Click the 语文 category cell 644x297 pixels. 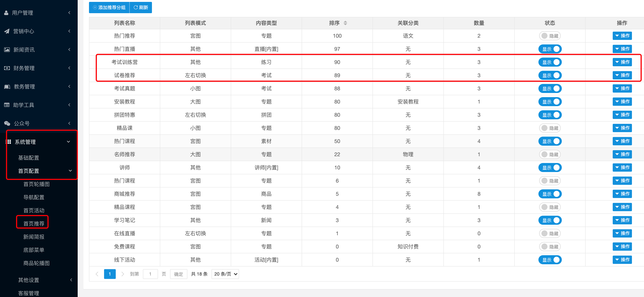coord(408,36)
